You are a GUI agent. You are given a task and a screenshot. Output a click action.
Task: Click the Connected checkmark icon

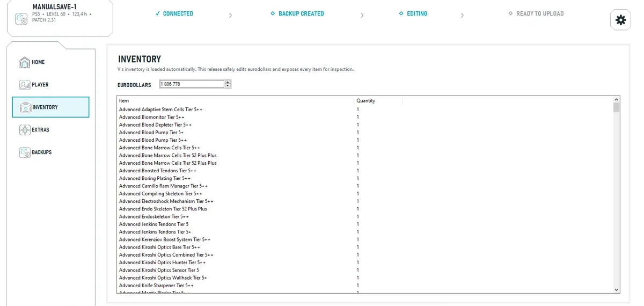click(157, 13)
